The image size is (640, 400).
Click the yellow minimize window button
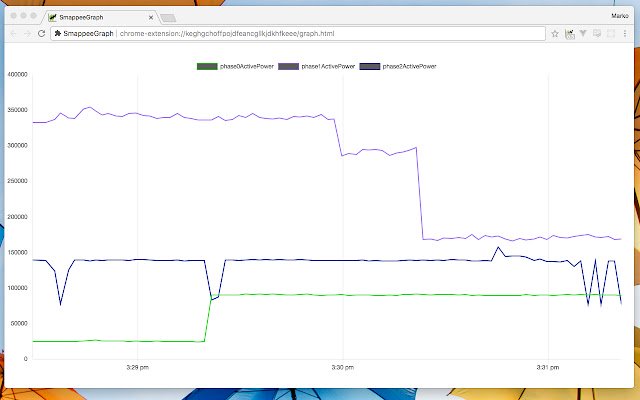tap(24, 16)
